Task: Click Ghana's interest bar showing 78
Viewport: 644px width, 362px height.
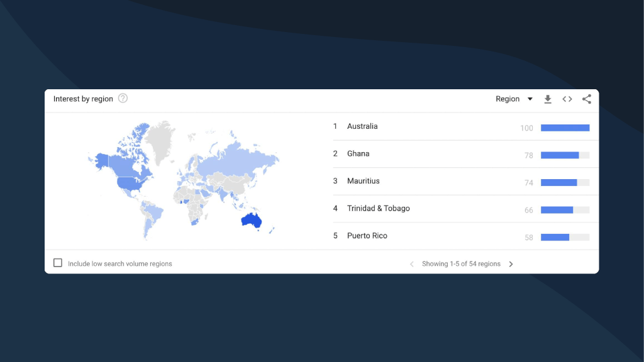Action: point(560,155)
